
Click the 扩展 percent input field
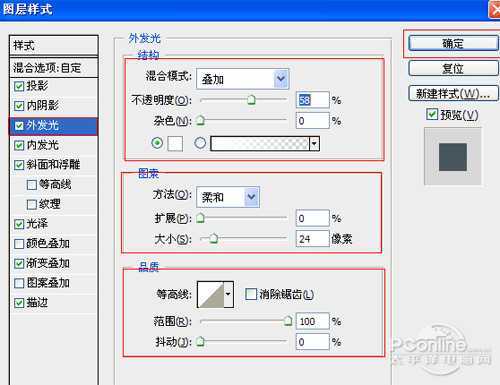pyautogui.click(x=312, y=218)
